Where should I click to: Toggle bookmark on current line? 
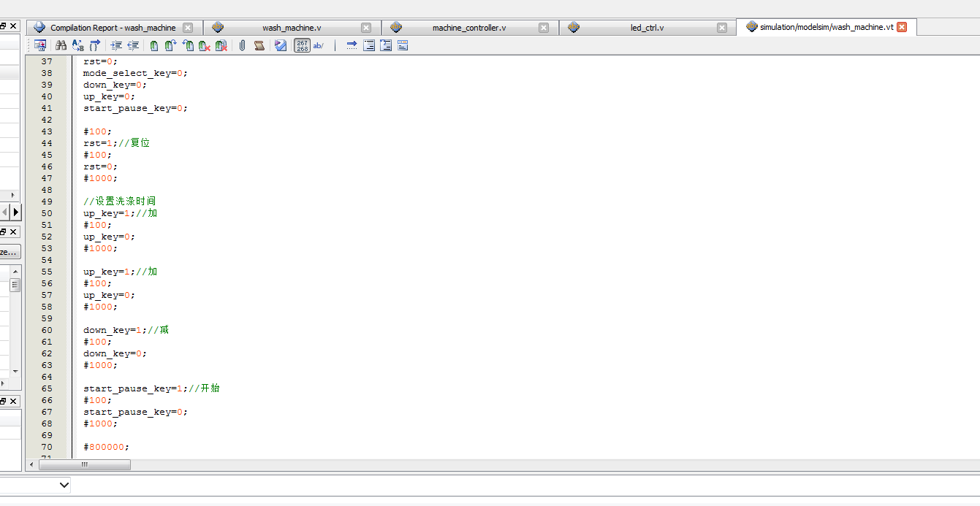[153, 45]
